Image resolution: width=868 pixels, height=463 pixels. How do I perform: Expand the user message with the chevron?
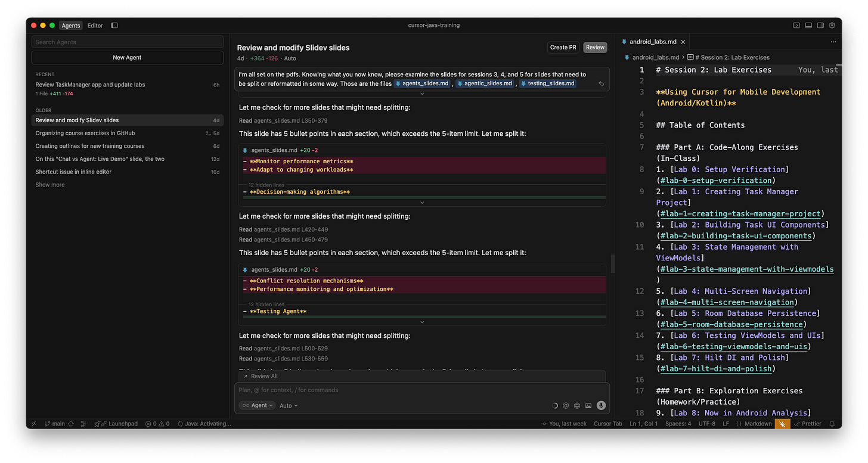tap(422, 94)
